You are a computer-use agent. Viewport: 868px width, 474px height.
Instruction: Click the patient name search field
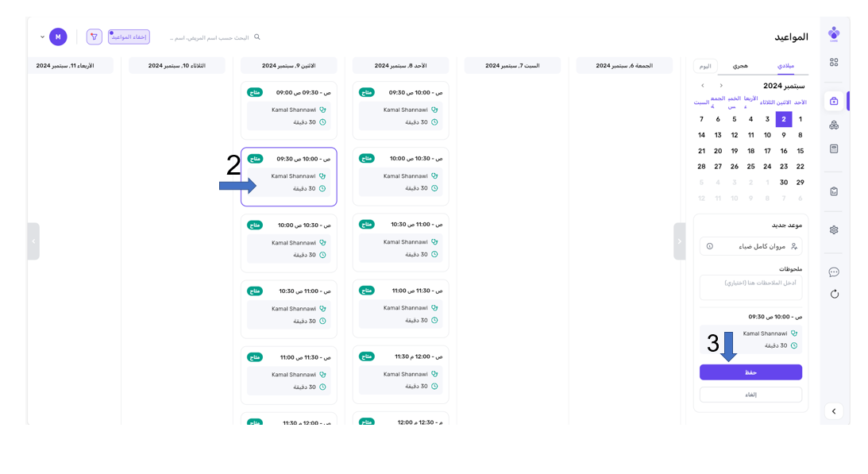[210, 37]
